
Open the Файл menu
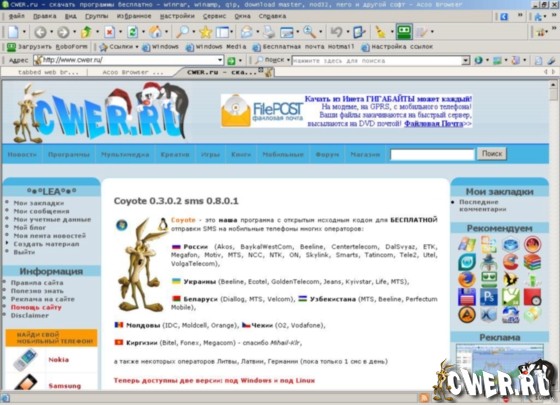16,16
